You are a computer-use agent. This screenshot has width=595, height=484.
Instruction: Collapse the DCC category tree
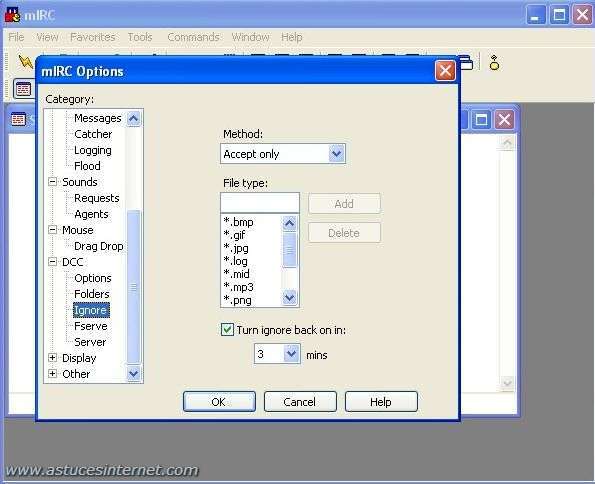53,262
